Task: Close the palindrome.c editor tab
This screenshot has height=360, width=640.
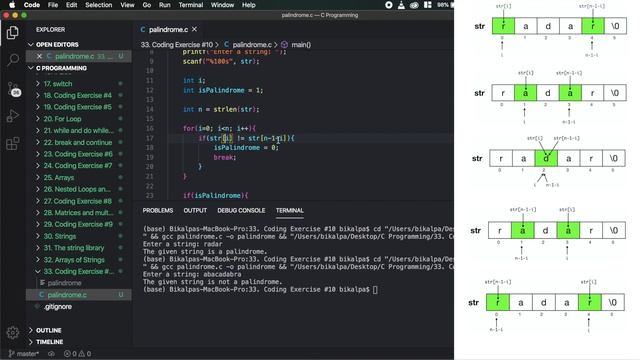Action: pos(194,29)
